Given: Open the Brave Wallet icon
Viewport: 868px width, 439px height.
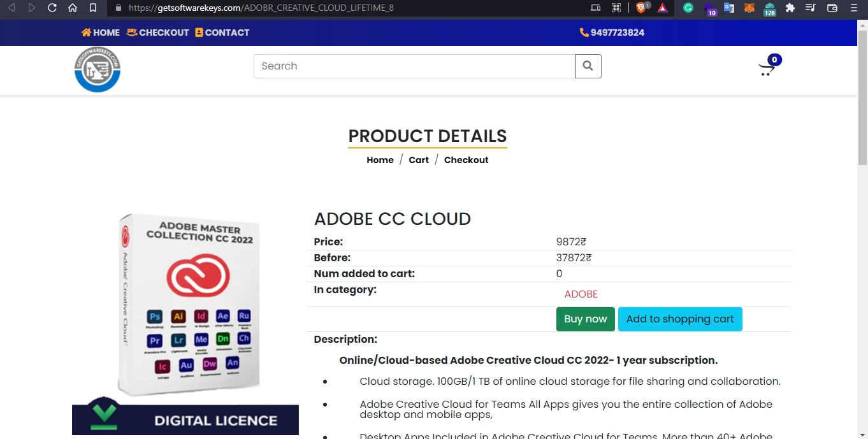Looking at the screenshot, I should click(832, 8).
